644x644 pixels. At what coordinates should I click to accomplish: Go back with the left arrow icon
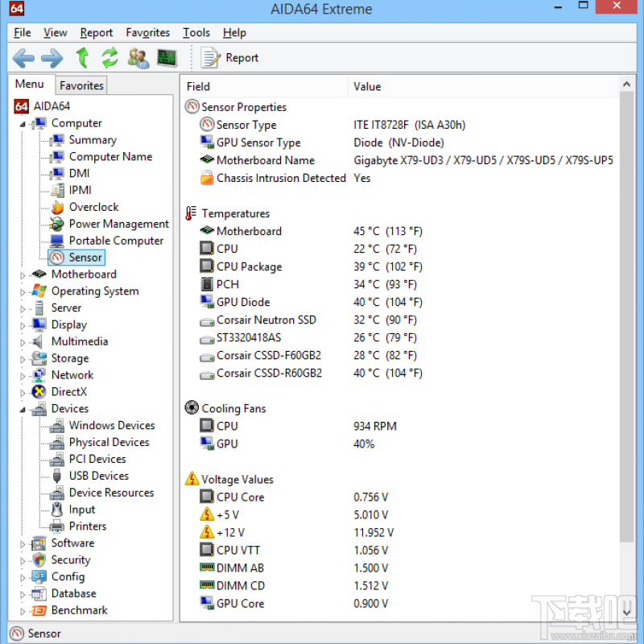[x=23, y=58]
